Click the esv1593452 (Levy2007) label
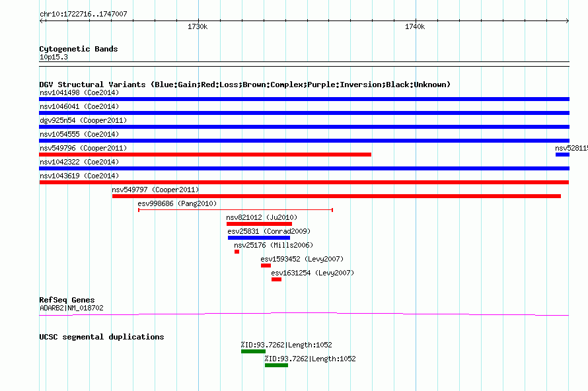 [x=302, y=259]
